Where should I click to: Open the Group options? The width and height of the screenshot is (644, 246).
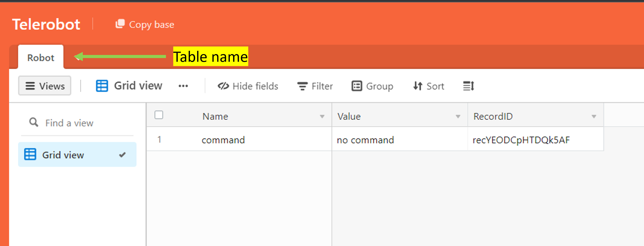point(372,86)
